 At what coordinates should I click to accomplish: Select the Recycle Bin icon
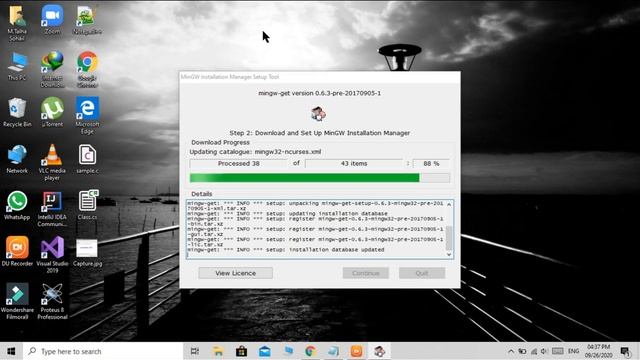(x=17, y=112)
